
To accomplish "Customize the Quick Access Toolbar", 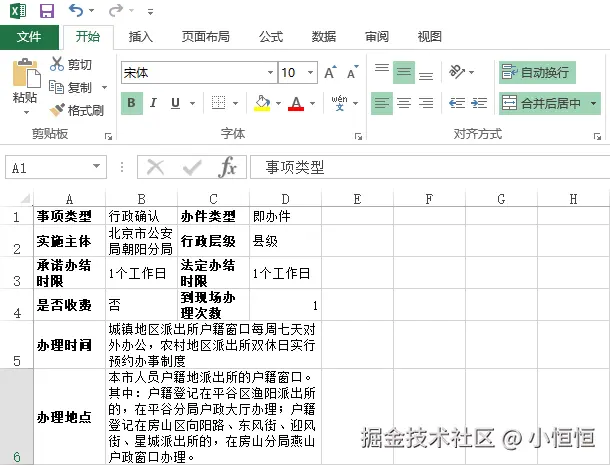I will coord(150,12).
